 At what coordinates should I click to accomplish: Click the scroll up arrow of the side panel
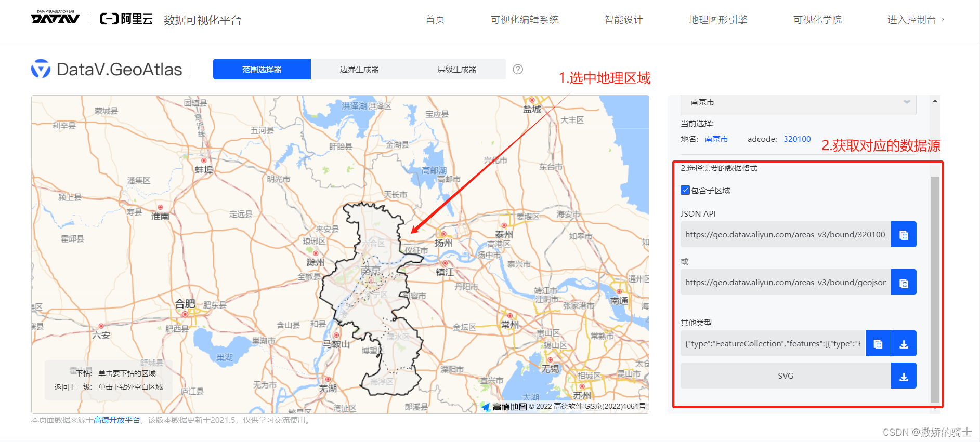click(935, 101)
